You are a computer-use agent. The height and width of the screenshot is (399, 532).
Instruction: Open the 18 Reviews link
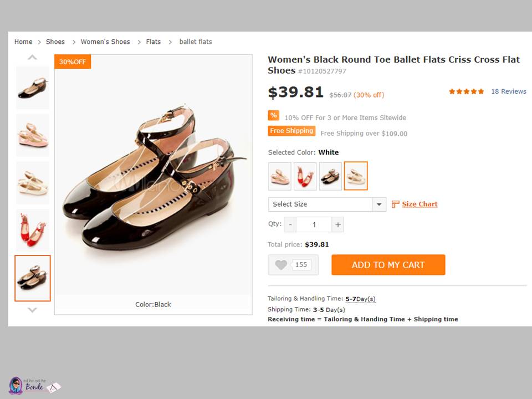tap(508, 91)
